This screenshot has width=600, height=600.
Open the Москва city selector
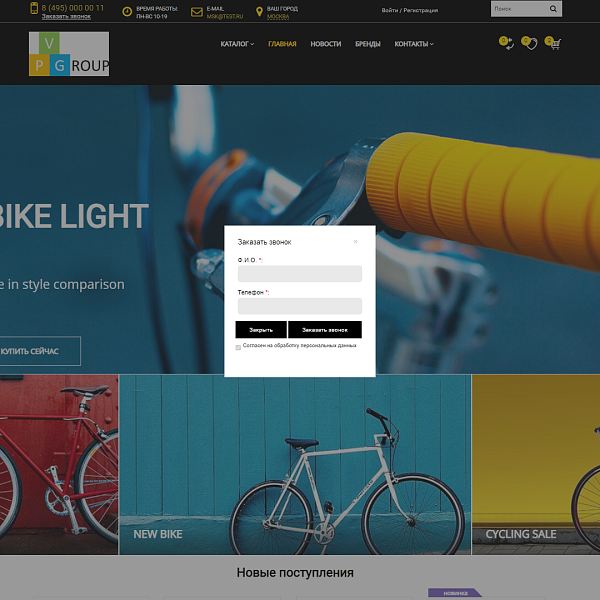coord(277,17)
